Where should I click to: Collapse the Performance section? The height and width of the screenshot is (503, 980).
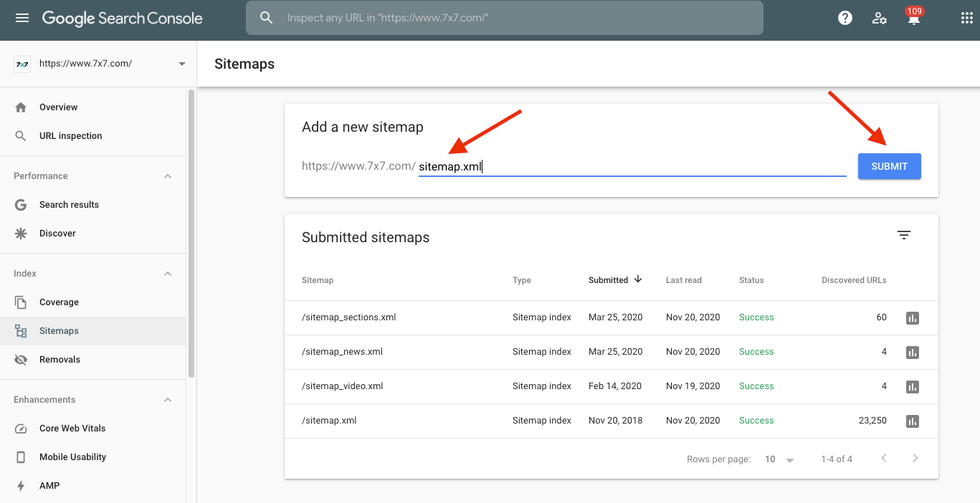pos(167,176)
